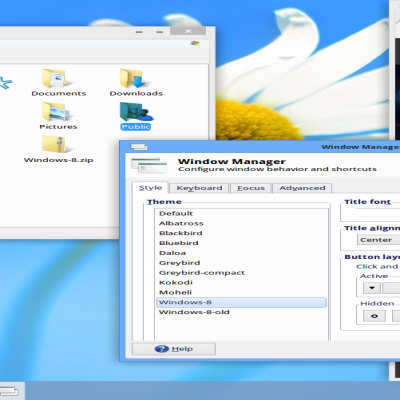Switch to the Focus tab

pos(251,188)
